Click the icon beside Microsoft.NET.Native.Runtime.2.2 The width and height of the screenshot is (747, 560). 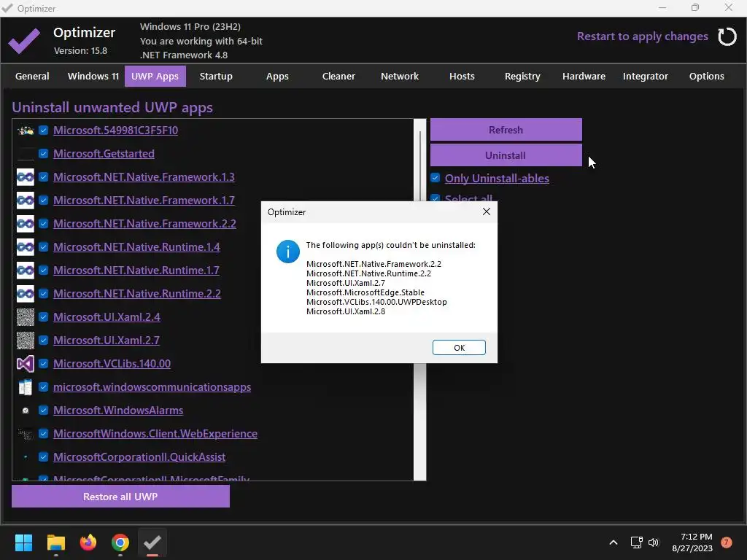26,294
